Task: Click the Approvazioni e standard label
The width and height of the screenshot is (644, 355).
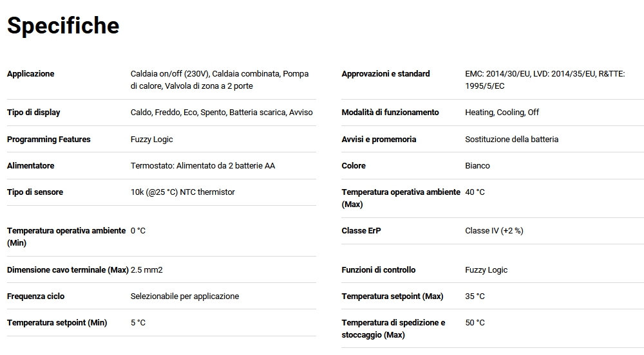Action: tap(386, 74)
